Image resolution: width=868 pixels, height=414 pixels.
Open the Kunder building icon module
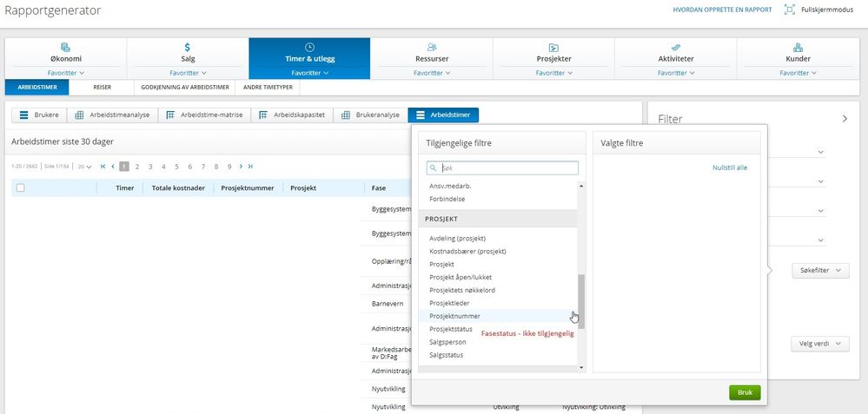[798, 53]
